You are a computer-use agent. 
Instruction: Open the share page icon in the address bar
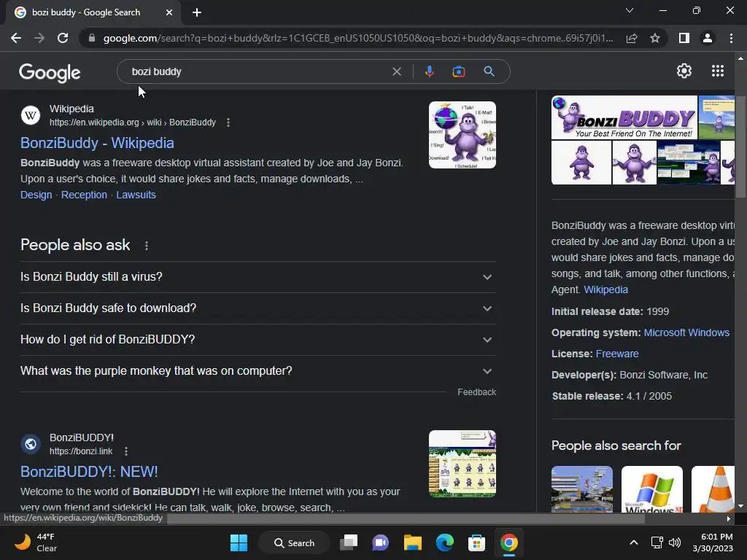point(632,38)
